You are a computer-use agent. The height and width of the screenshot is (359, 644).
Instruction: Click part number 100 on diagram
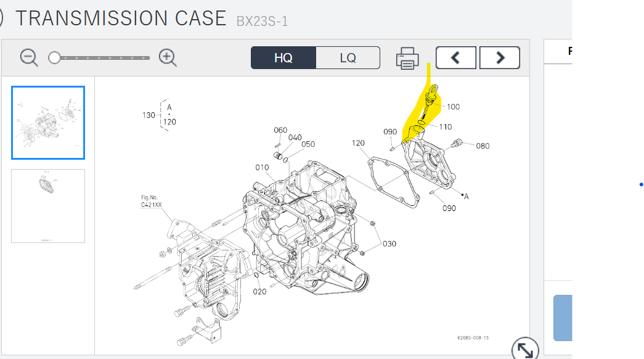453,107
